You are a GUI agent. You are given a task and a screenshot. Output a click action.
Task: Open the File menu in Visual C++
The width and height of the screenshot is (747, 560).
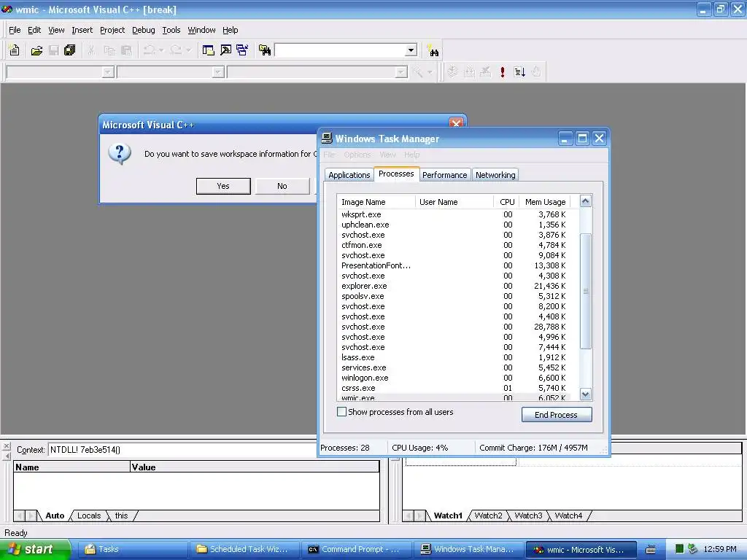pos(15,30)
